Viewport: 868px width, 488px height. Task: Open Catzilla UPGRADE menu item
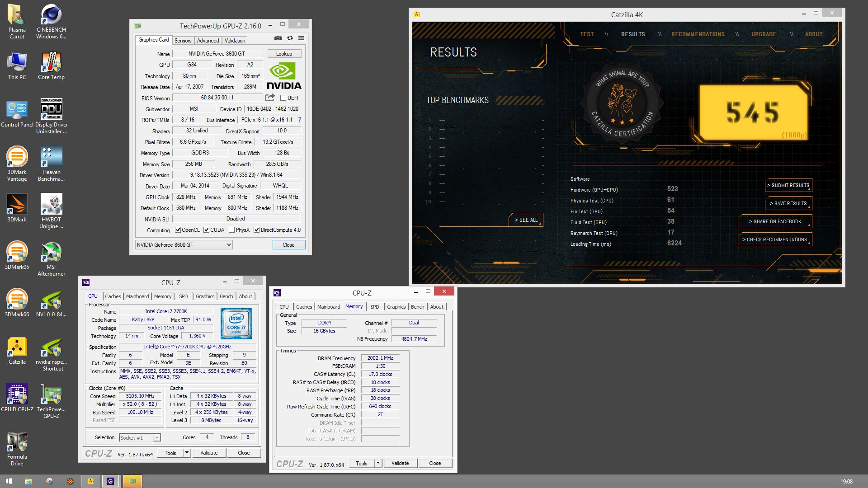click(764, 34)
